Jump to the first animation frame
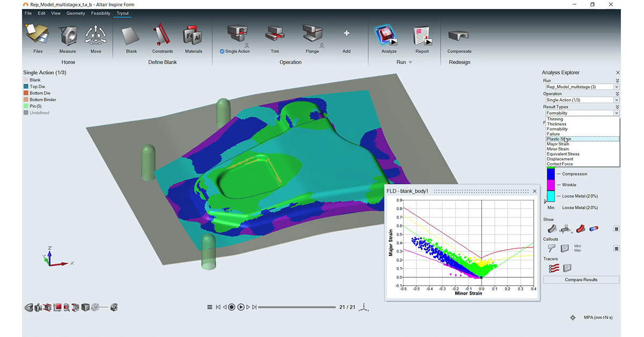644x337 pixels. point(218,307)
